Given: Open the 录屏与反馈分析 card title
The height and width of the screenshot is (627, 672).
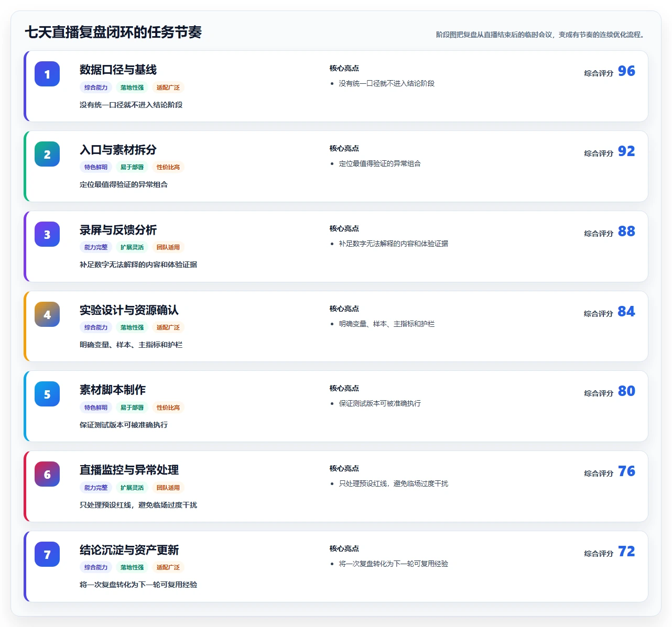Looking at the screenshot, I should click(x=118, y=230).
